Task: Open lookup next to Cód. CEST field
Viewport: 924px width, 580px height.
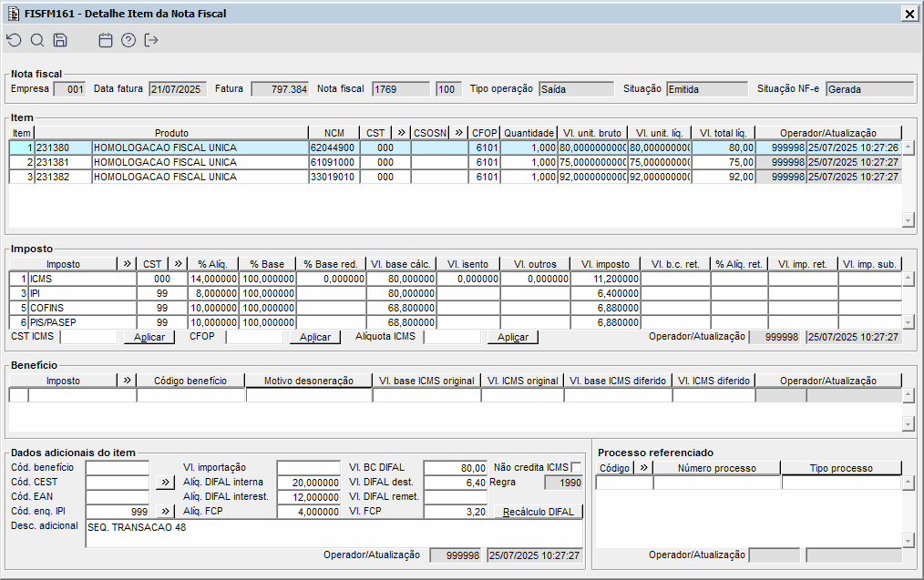Action: click(x=165, y=482)
